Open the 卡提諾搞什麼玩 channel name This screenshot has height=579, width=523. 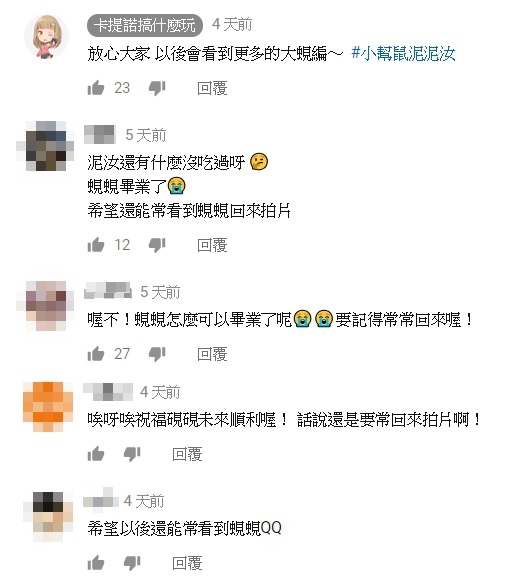(145, 25)
